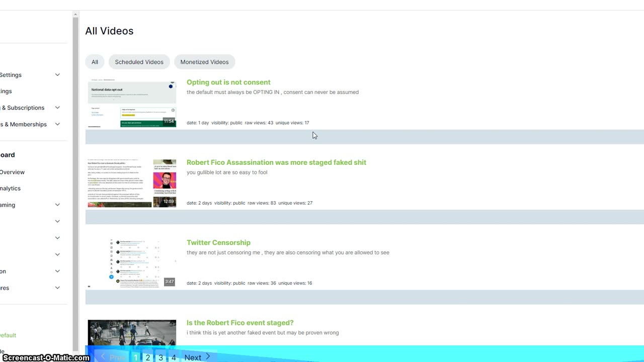Switch to the Monetized Videos tab
The height and width of the screenshot is (362, 644).
pyautogui.click(x=204, y=62)
